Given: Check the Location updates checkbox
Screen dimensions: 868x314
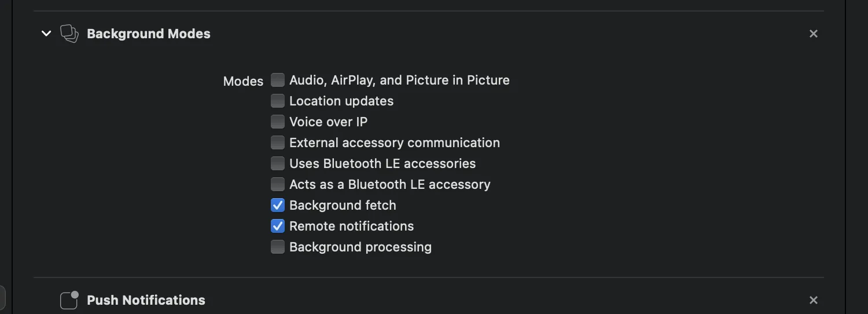Looking at the screenshot, I should 278,101.
